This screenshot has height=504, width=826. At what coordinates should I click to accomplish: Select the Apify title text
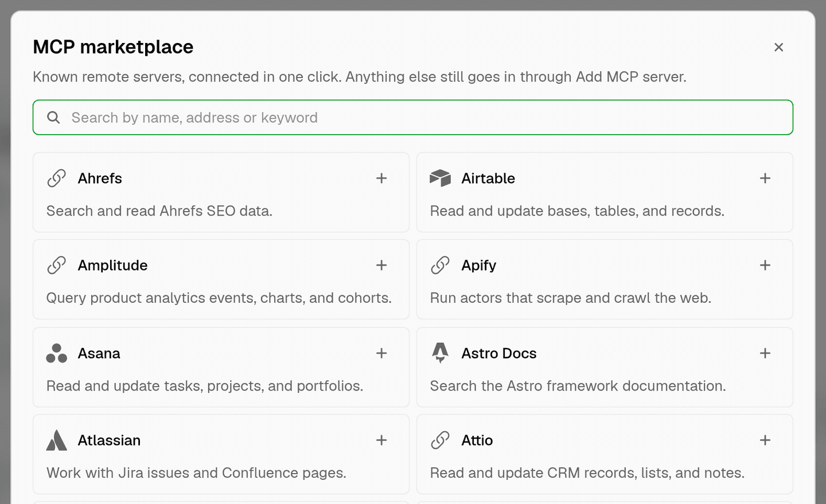tap(479, 265)
